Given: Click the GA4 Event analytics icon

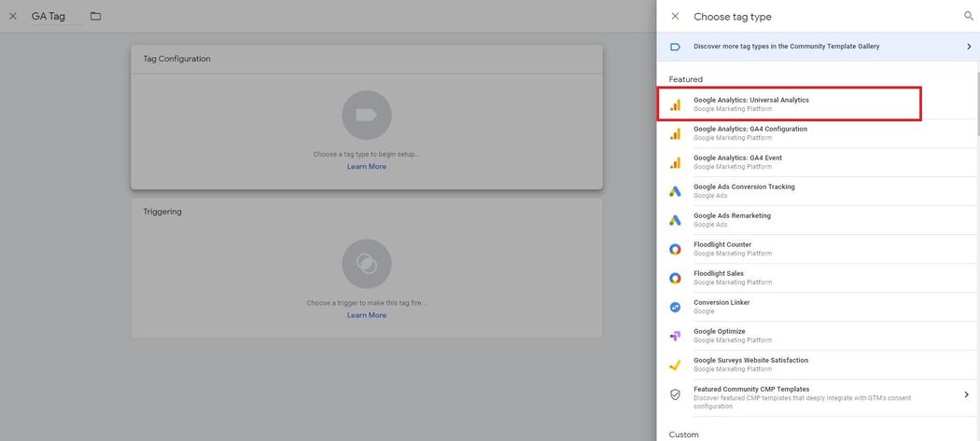Looking at the screenshot, I should click(x=675, y=162).
